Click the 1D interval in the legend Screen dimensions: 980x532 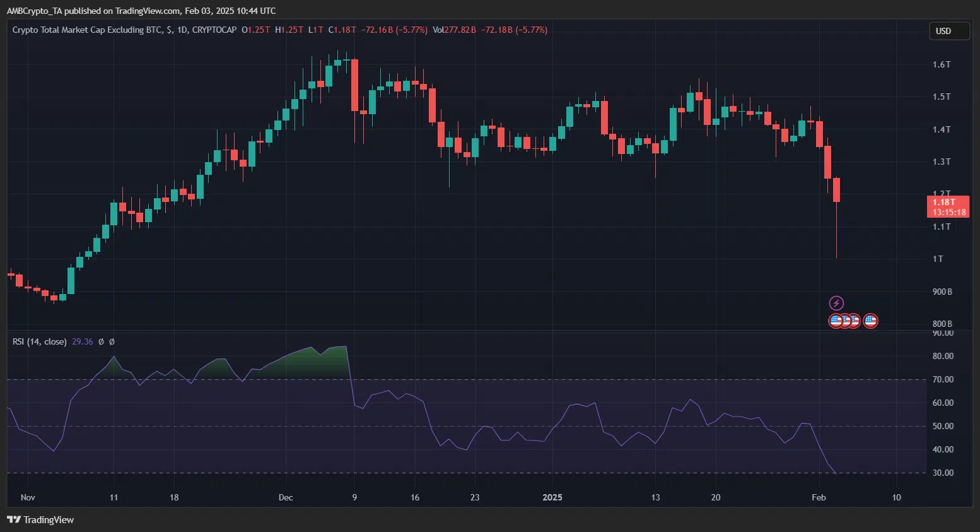click(182, 30)
